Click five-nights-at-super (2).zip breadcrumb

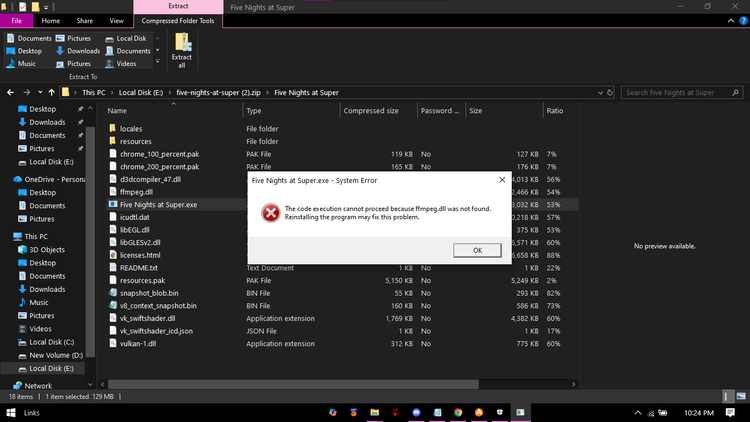218,92
